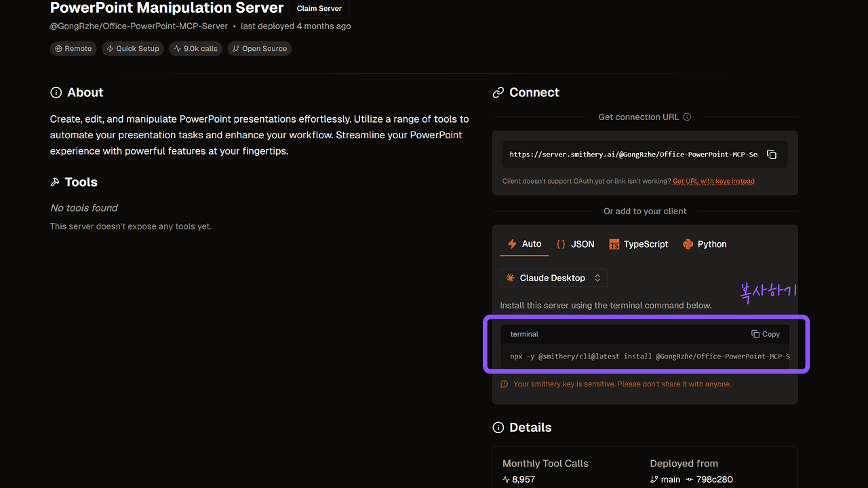Click the "terminal" label in the command box

(x=524, y=334)
